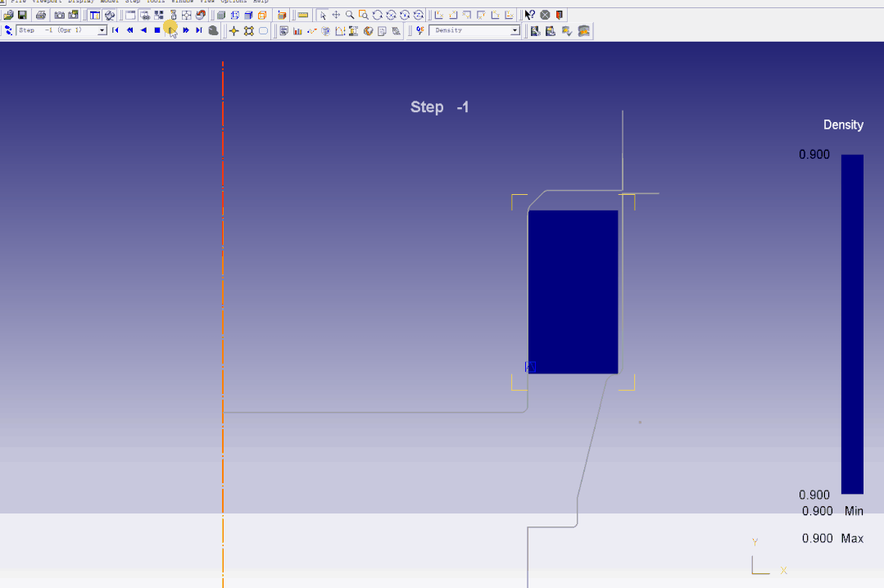Click the red exit door icon
This screenshot has height=588, width=884.
tap(560, 16)
